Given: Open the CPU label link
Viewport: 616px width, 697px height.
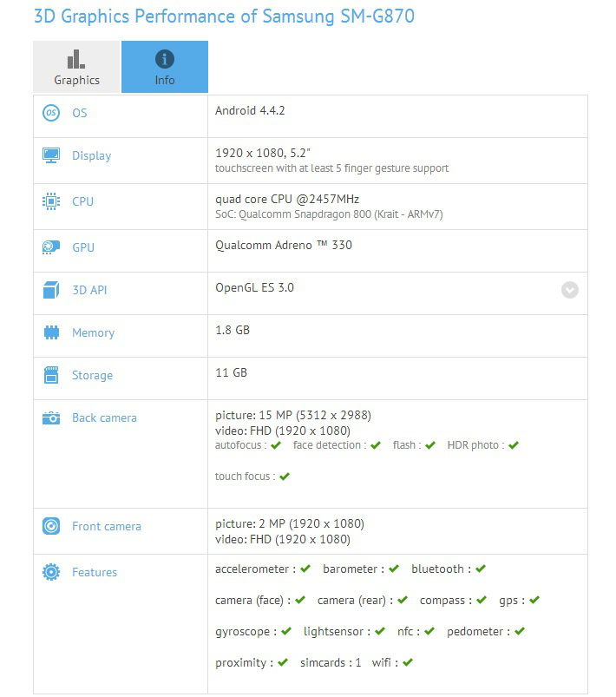Looking at the screenshot, I should pyautogui.click(x=82, y=201).
